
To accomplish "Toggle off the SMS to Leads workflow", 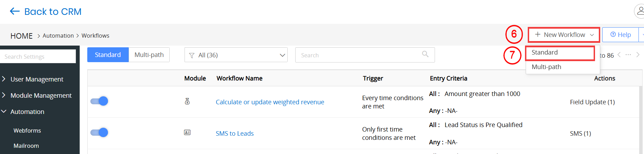I will point(99,133).
